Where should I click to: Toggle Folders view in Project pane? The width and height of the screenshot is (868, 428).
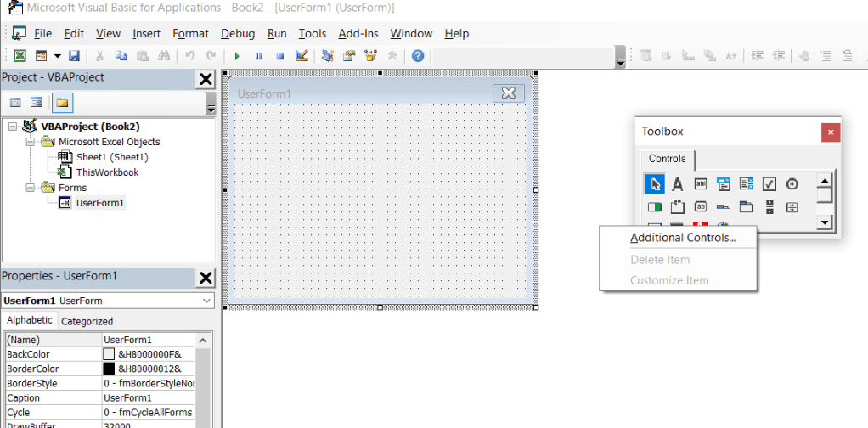(62, 103)
